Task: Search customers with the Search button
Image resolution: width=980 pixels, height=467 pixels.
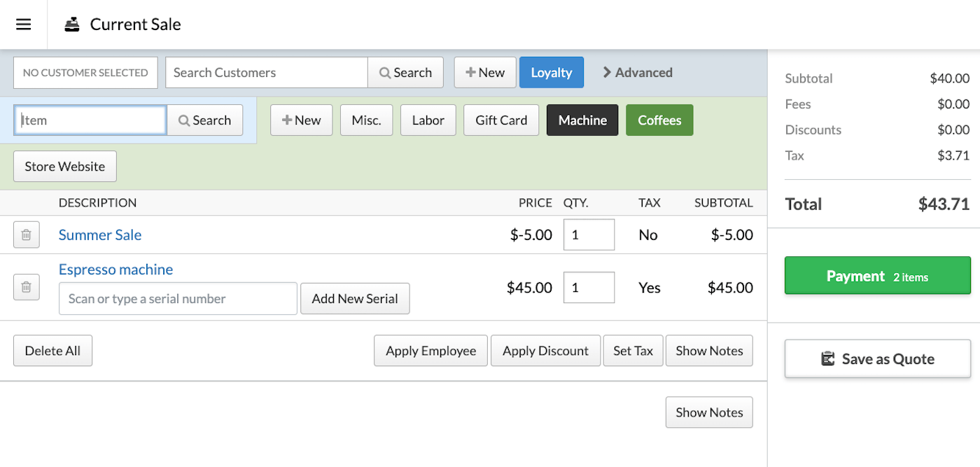Action: [406, 73]
